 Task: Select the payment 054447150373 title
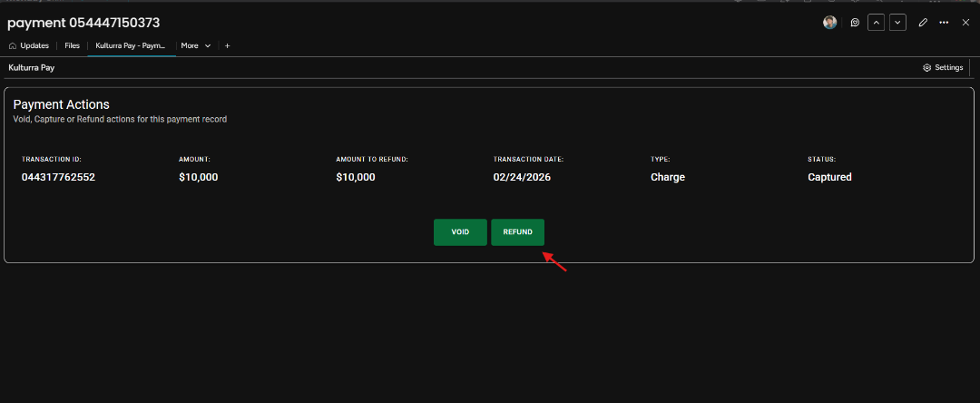(83, 23)
